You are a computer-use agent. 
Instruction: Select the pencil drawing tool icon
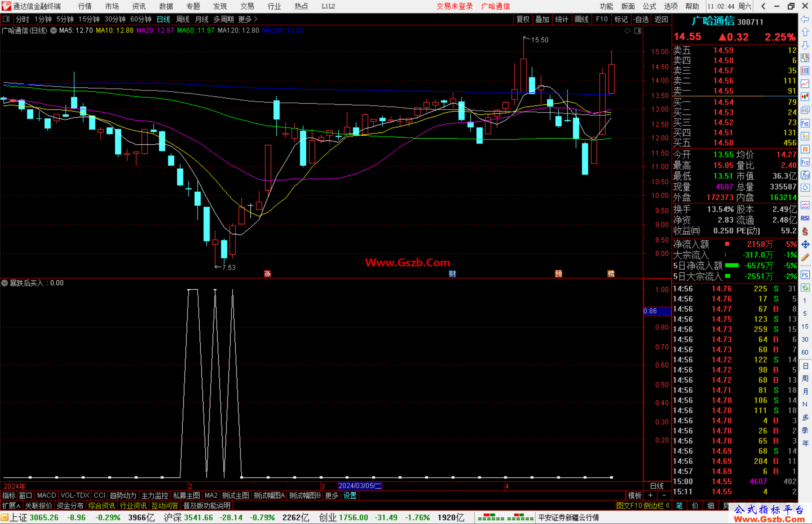(x=805, y=257)
